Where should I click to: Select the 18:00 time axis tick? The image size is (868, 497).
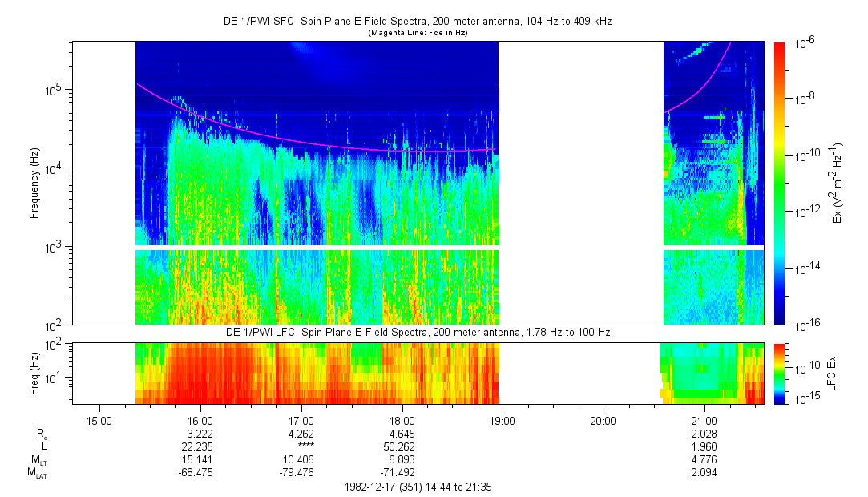point(402,420)
